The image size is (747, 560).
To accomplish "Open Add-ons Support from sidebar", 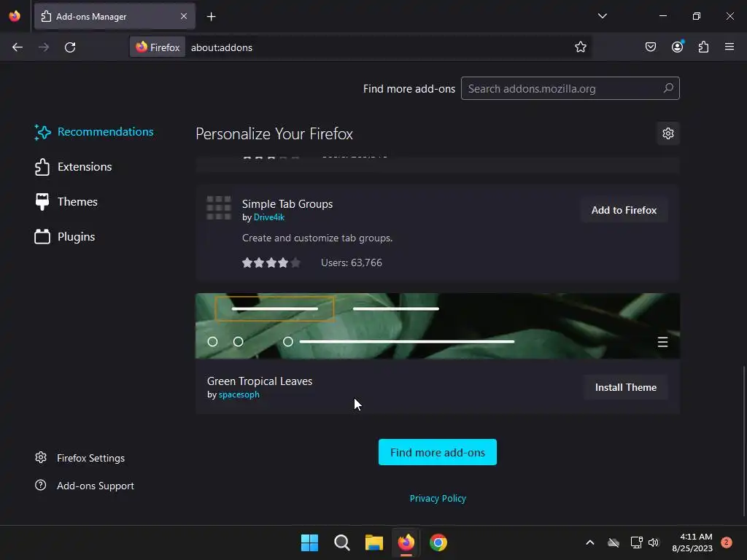I will (x=85, y=486).
